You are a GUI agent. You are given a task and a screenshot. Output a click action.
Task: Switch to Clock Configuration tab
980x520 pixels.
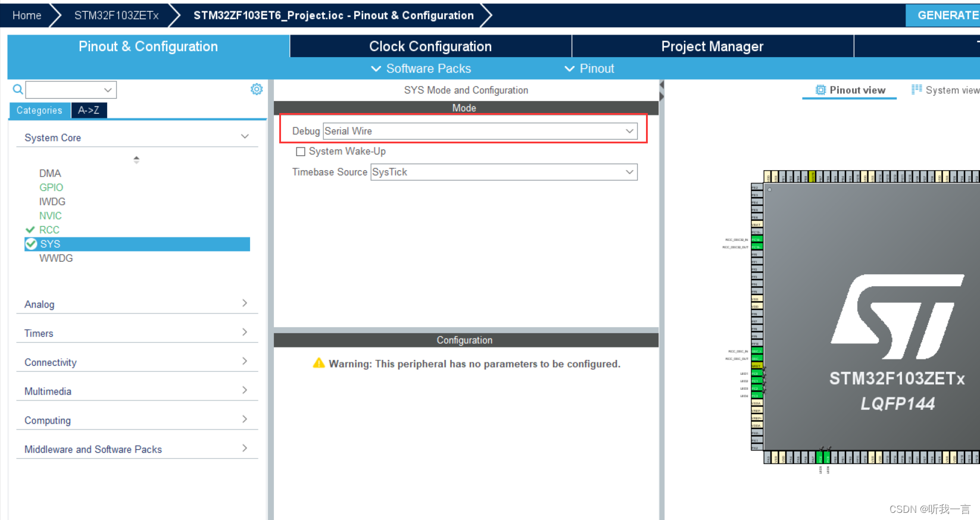tap(430, 46)
